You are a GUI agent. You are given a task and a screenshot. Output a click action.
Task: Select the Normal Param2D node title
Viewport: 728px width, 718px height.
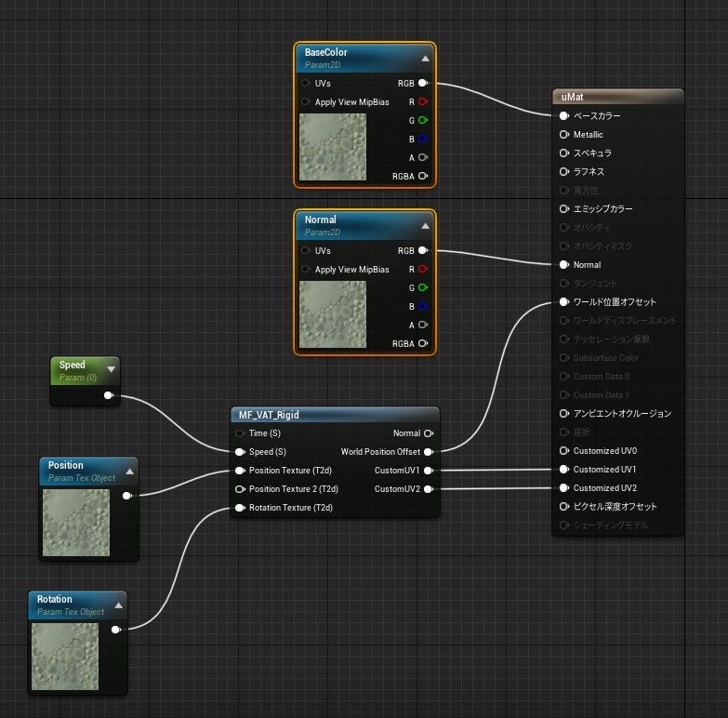[x=321, y=219]
